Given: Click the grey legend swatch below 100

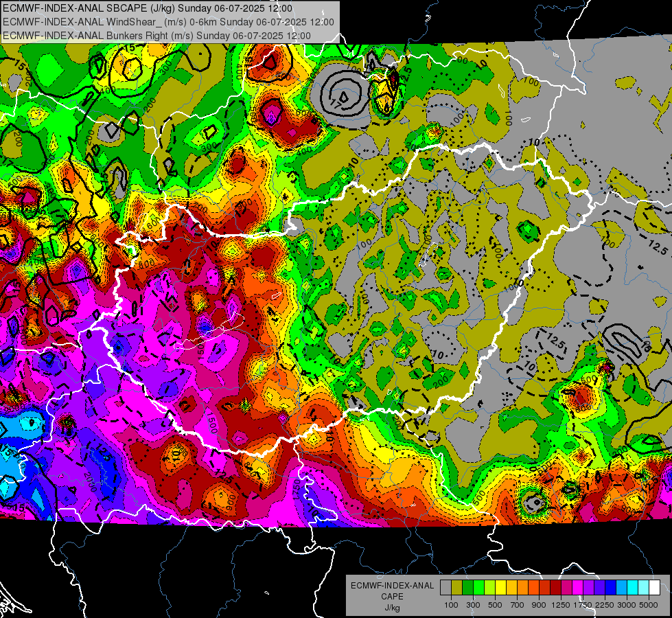Looking at the screenshot, I should pos(445,588).
